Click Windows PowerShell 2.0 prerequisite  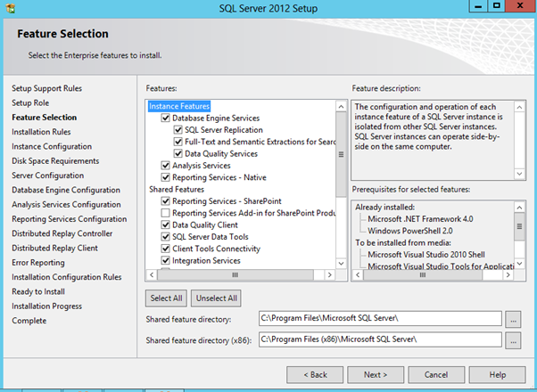click(x=410, y=231)
